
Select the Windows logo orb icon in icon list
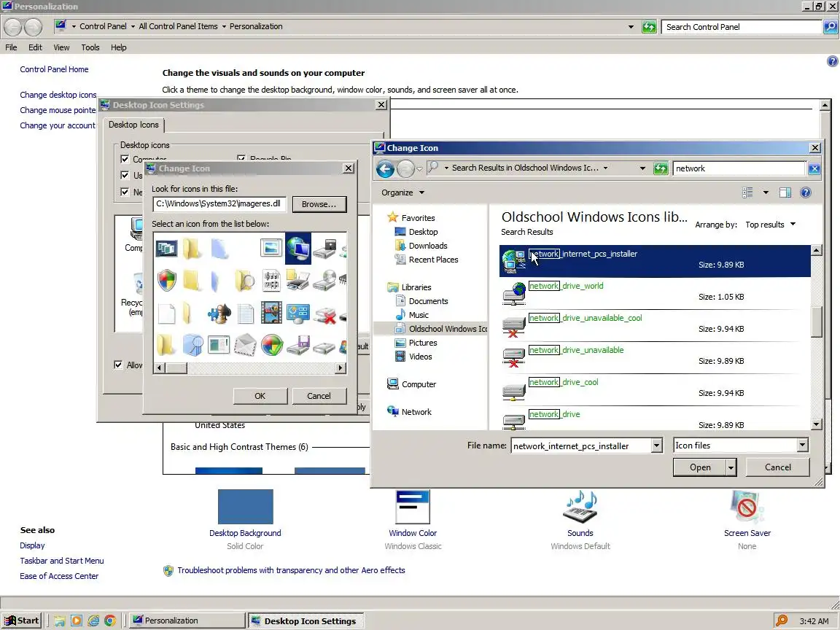pyautogui.click(x=271, y=345)
